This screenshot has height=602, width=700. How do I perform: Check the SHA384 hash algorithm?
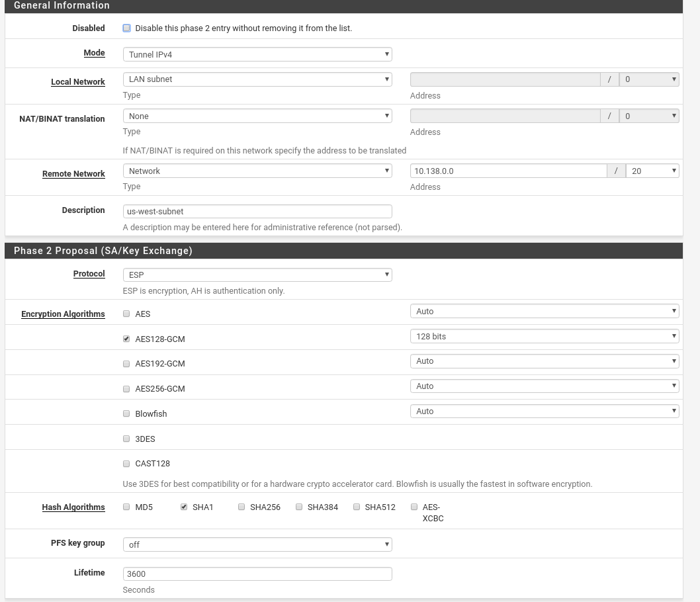tap(299, 507)
